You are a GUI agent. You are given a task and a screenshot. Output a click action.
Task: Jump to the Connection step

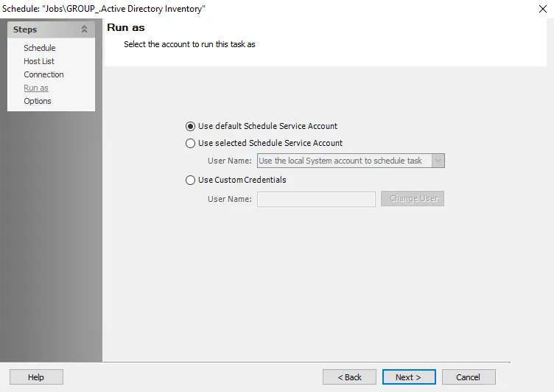tap(43, 74)
